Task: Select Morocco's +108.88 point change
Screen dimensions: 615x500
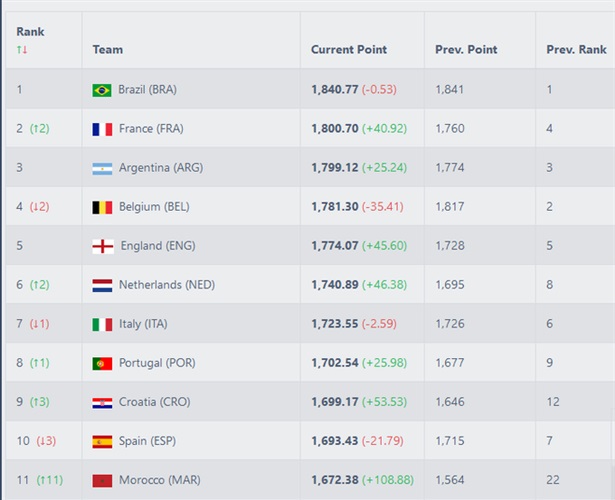Action: [388, 480]
